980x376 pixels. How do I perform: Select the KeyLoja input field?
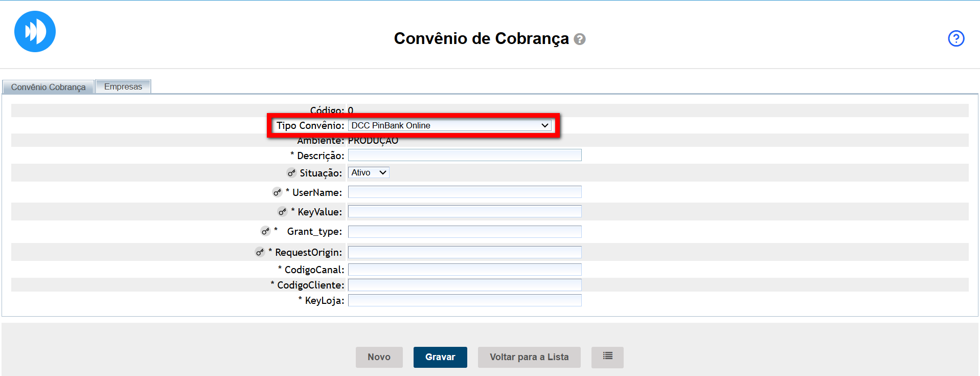464,300
